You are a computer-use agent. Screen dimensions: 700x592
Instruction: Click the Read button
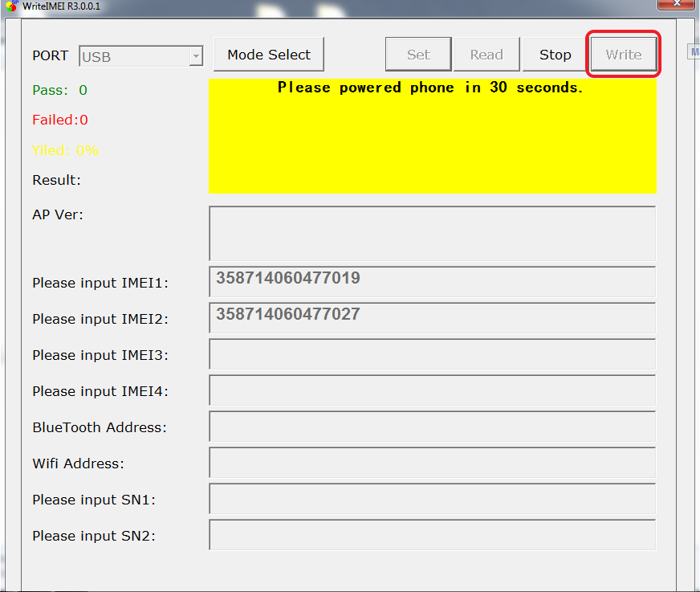click(x=486, y=55)
